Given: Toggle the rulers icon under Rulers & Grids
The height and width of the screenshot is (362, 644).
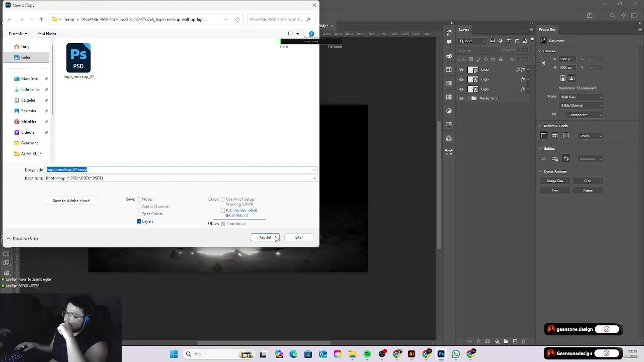Looking at the screenshot, I should coord(543,136).
